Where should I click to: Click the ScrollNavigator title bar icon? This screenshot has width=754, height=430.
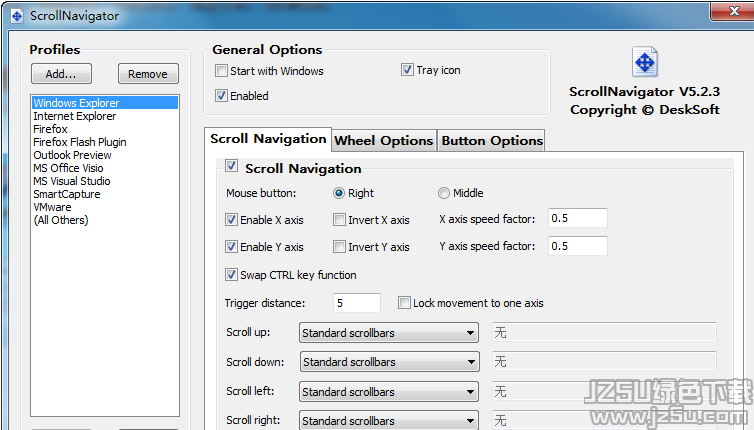pyautogui.click(x=17, y=16)
